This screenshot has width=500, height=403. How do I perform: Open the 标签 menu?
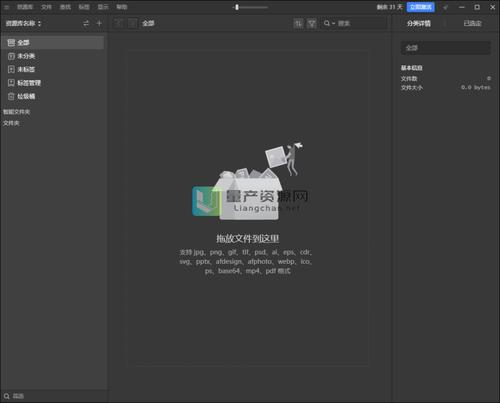(x=84, y=7)
